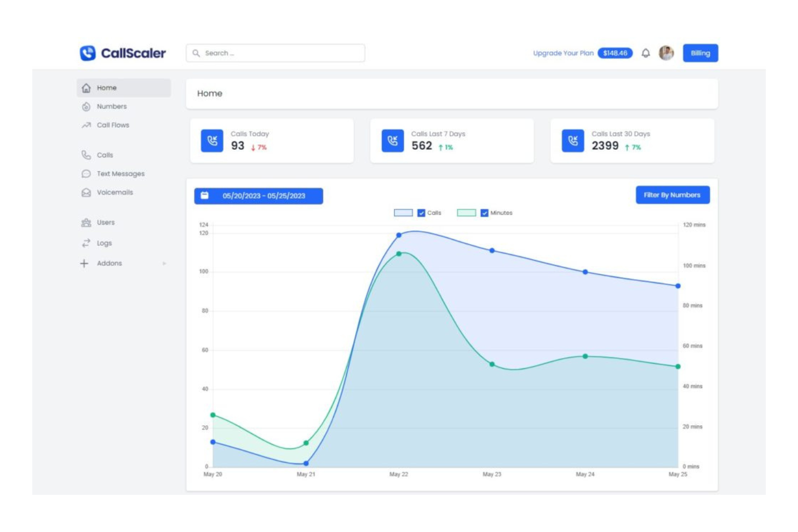
Task: Click the plus icon next to Addons
Action: 84,263
